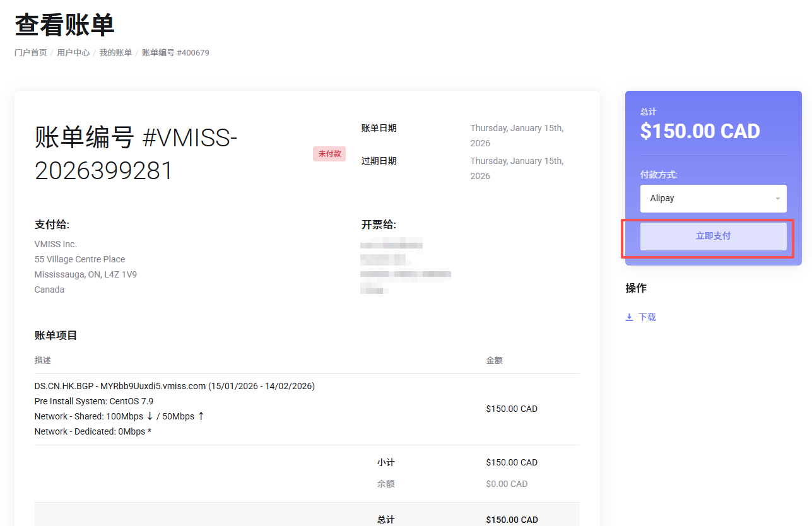
Task: Click the 查看账单 page title
Action: (64, 25)
